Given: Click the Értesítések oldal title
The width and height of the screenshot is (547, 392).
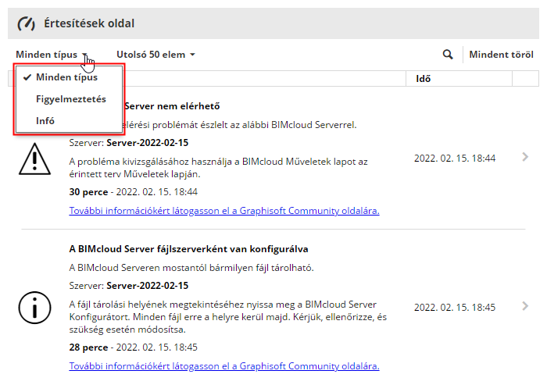Looking at the screenshot, I should [x=89, y=23].
